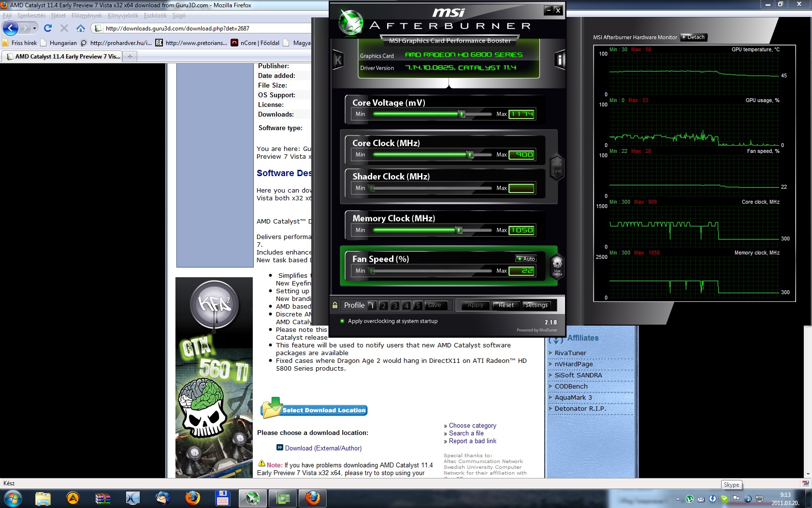The image size is (812, 508).
Task: Click the Core Clock value field 900
Action: [x=522, y=155]
